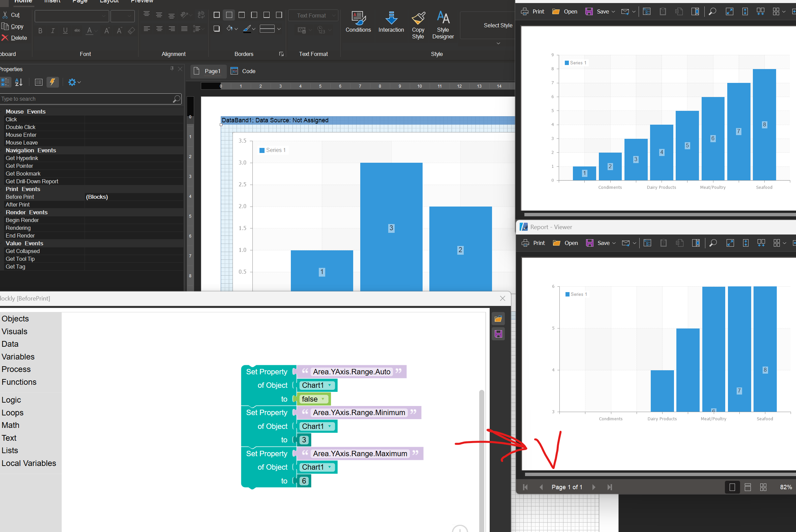This screenshot has height=532, width=796.
Task: Launch the Style Designer
Action: click(443, 26)
